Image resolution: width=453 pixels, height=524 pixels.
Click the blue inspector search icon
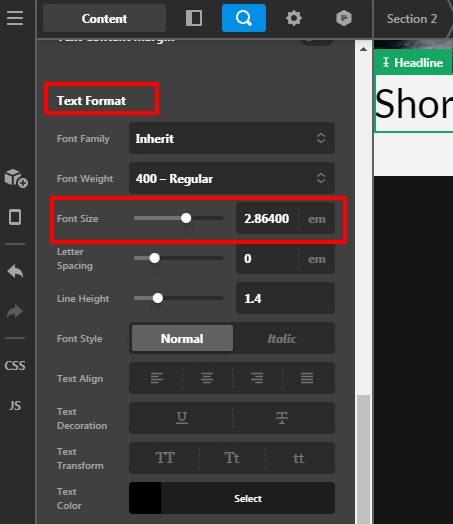tap(244, 18)
